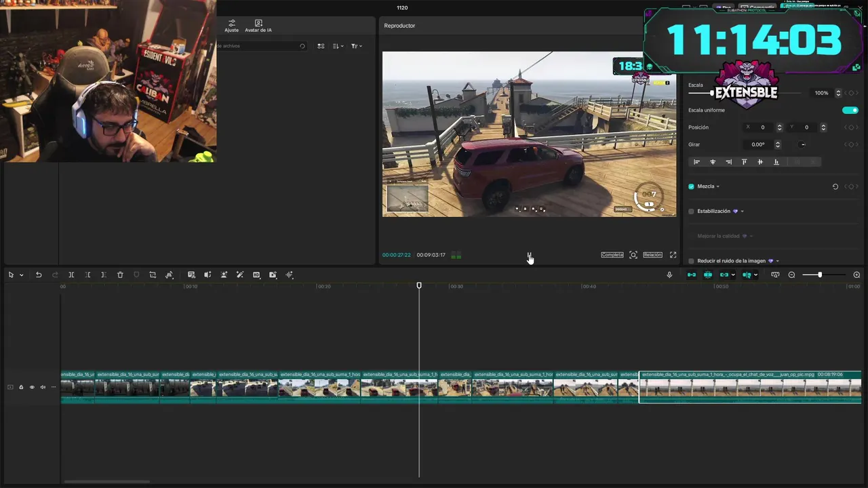Expand Reducir el ruido de la imagen arrow
868x488 pixels.
777,261
